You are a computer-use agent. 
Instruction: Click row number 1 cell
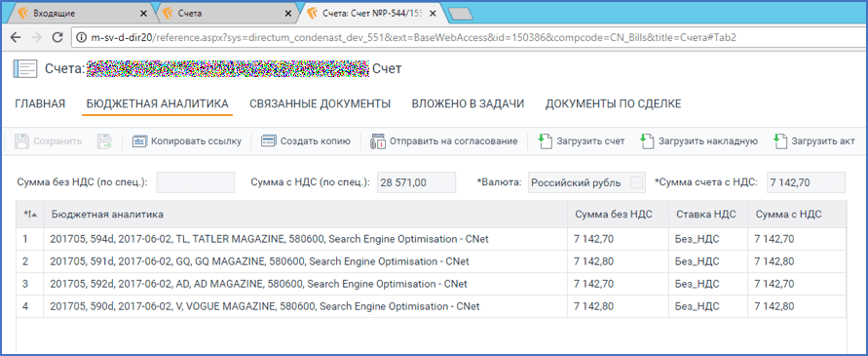[x=30, y=239]
